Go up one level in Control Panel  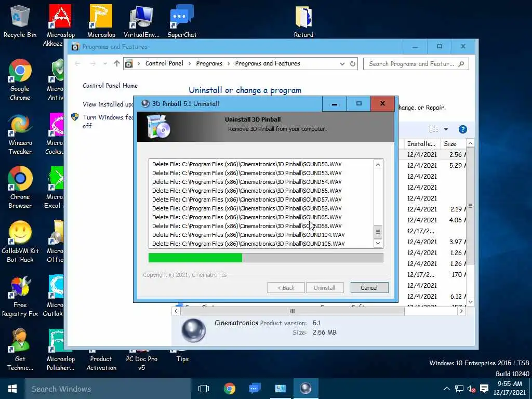(117, 63)
